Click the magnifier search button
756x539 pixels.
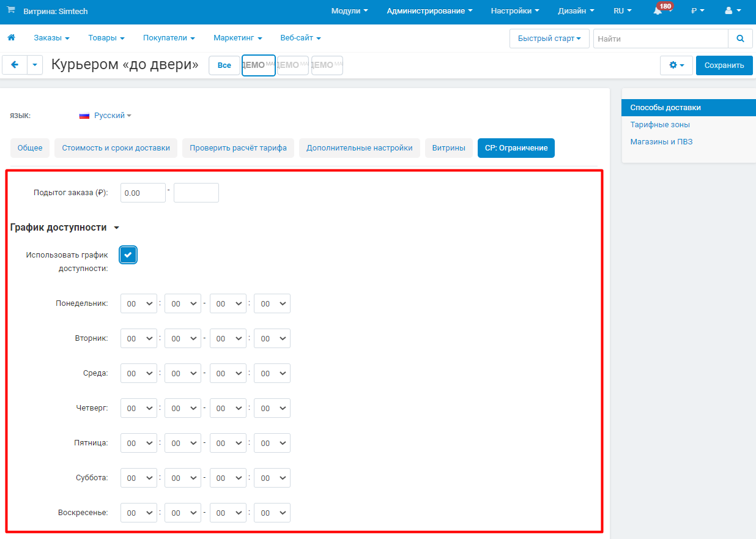740,39
